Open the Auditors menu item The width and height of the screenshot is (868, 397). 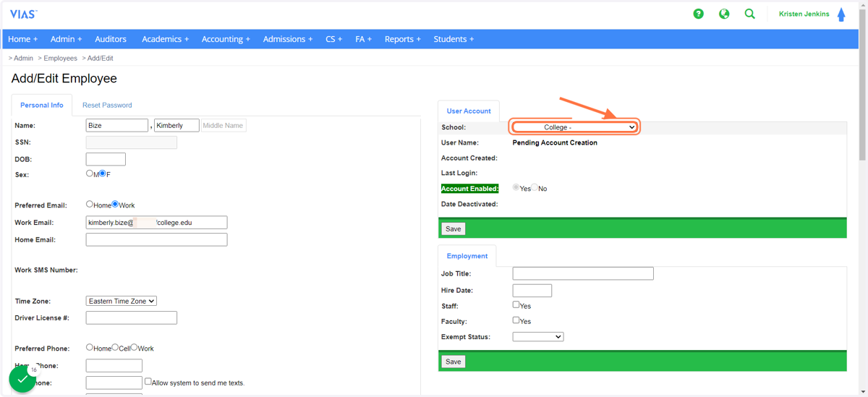click(x=111, y=39)
